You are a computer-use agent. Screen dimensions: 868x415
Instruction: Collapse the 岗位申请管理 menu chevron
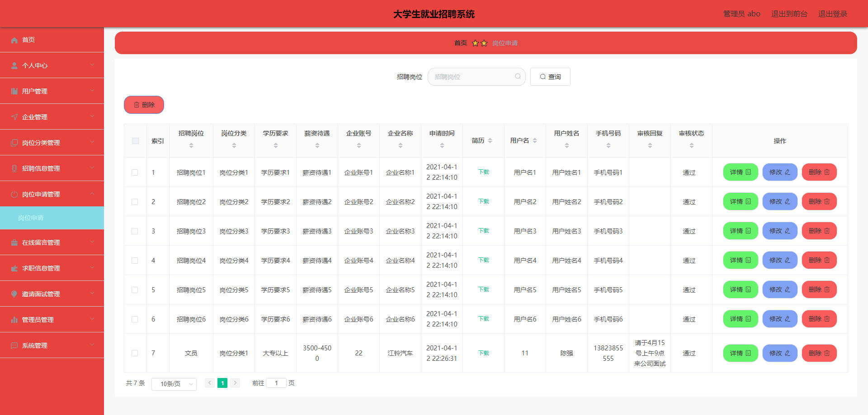[x=92, y=194]
